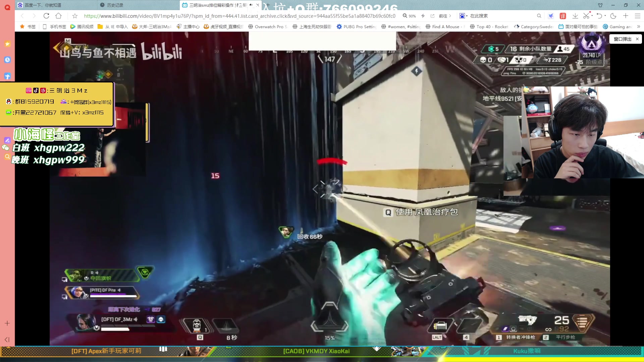Viewport: 644px width, 362px height.
Task: Open the browser home page
Action: [58, 16]
